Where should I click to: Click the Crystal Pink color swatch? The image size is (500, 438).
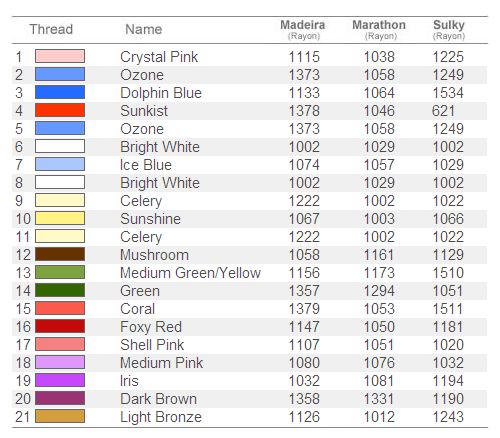60,56
